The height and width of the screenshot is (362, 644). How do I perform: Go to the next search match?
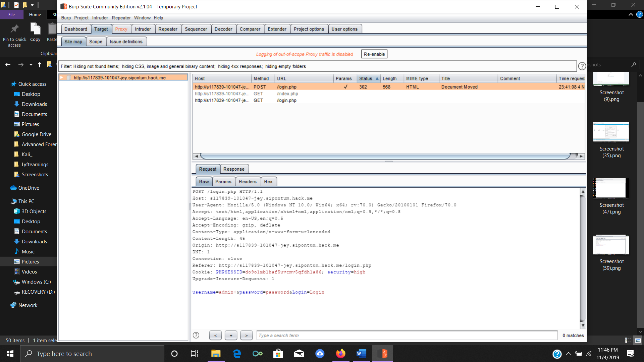(247, 335)
